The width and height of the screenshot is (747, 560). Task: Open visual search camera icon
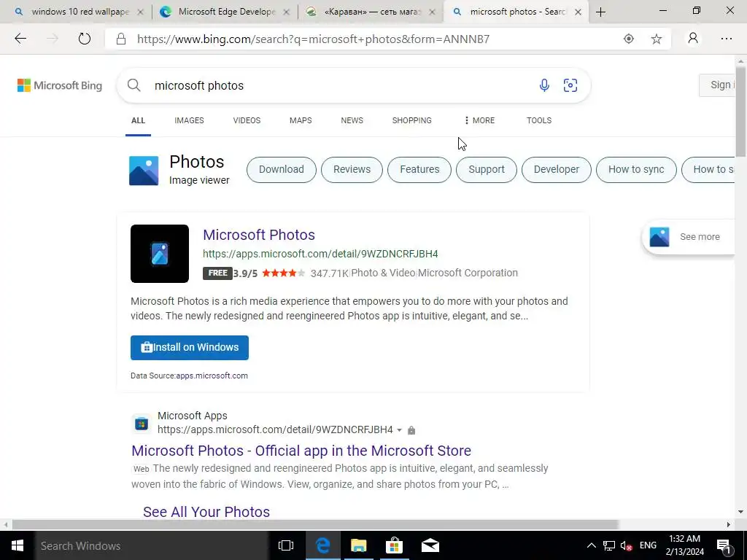coord(570,85)
